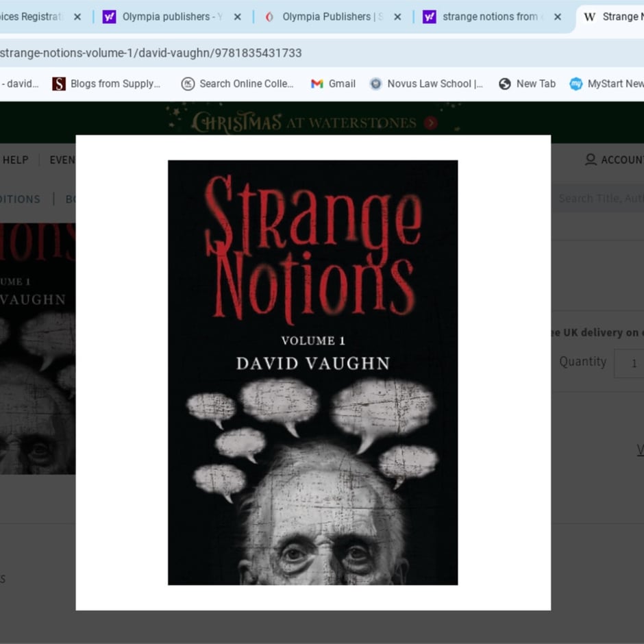Click the background book cover thumbnail
This screenshot has width=644, height=644.
pyautogui.click(x=38, y=348)
